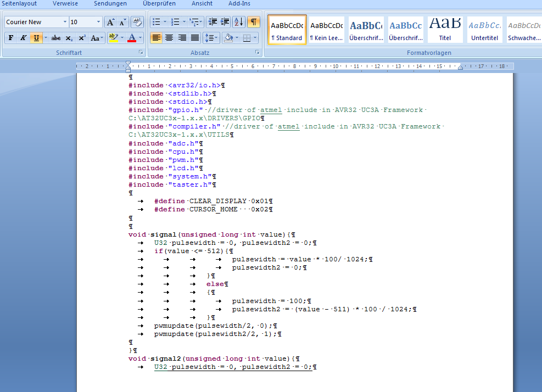Apply first Überschrift heading style

coord(366,30)
